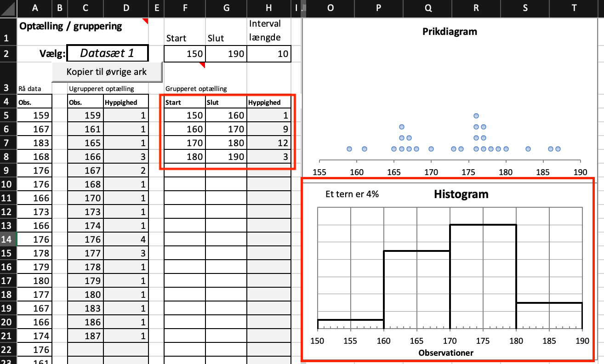Viewport: 604px width, 364px height.
Task: Click grouped frequency cell showing 12
Action: click(x=269, y=143)
